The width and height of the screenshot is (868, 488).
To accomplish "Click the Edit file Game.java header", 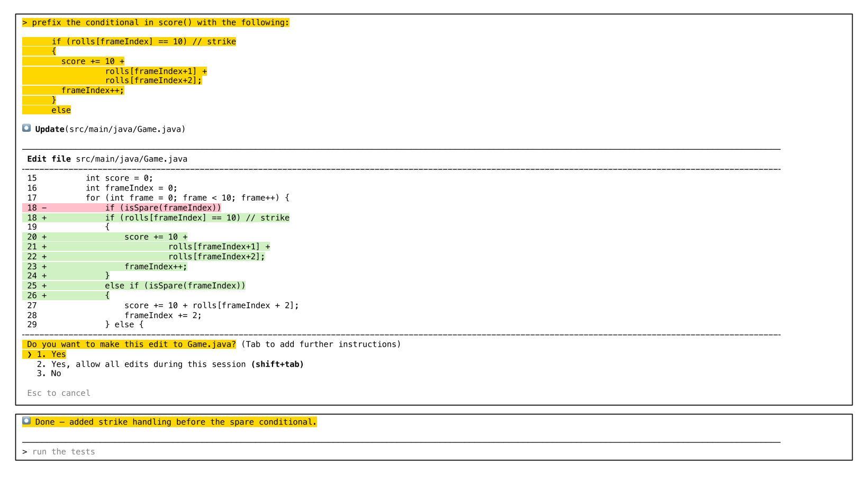I will click(107, 159).
